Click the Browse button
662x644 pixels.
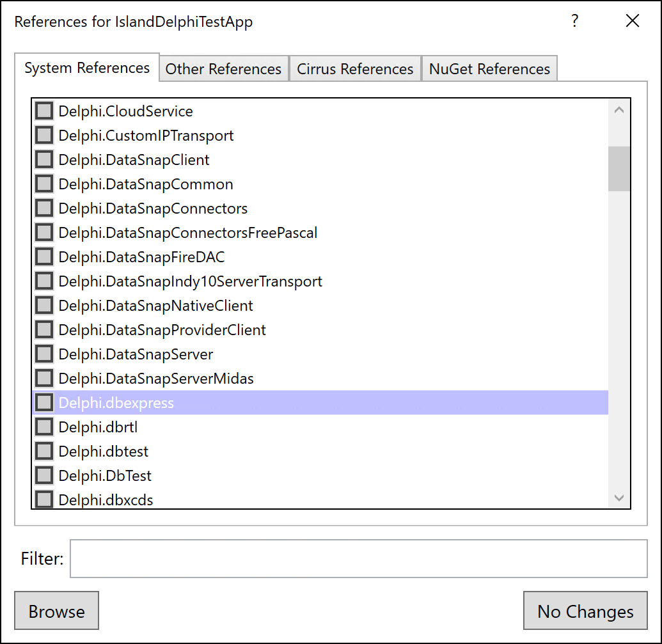56,611
